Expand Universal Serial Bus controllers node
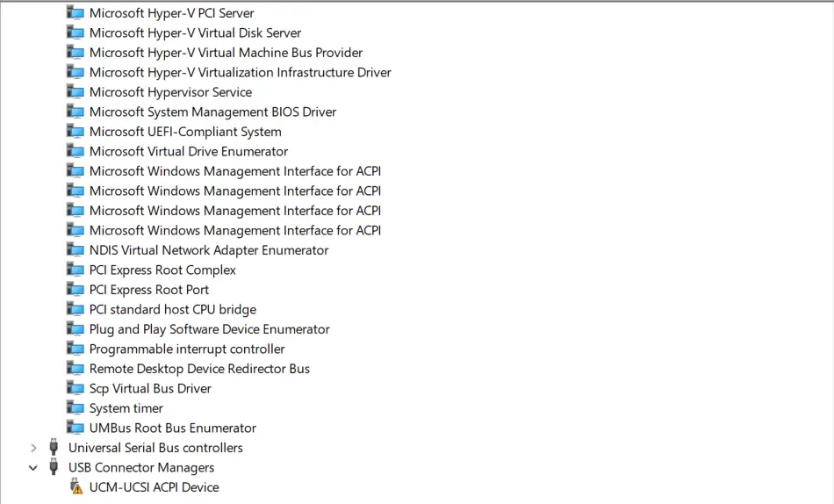The width and height of the screenshot is (834, 504). tap(33, 448)
